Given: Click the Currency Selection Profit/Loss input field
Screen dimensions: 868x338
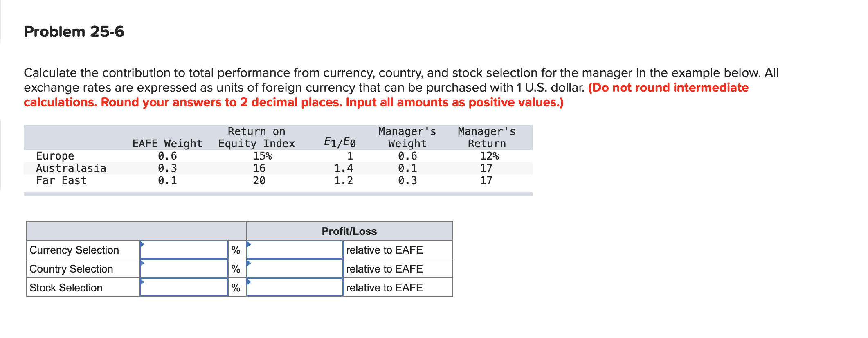Looking at the screenshot, I should (295, 250).
